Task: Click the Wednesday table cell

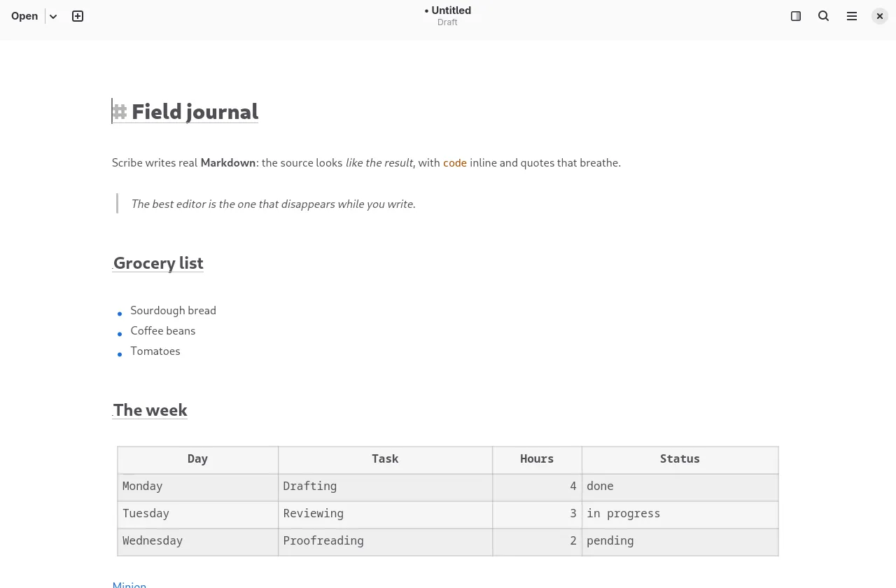Action: (x=198, y=541)
